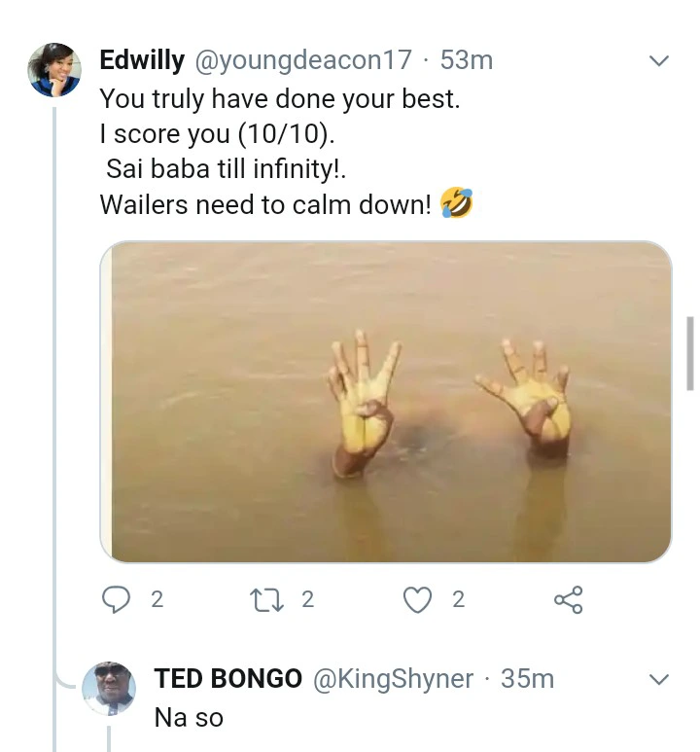This screenshot has height=752, width=700.
Task: Click the right-side scrollbar handle
Action: click(689, 352)
